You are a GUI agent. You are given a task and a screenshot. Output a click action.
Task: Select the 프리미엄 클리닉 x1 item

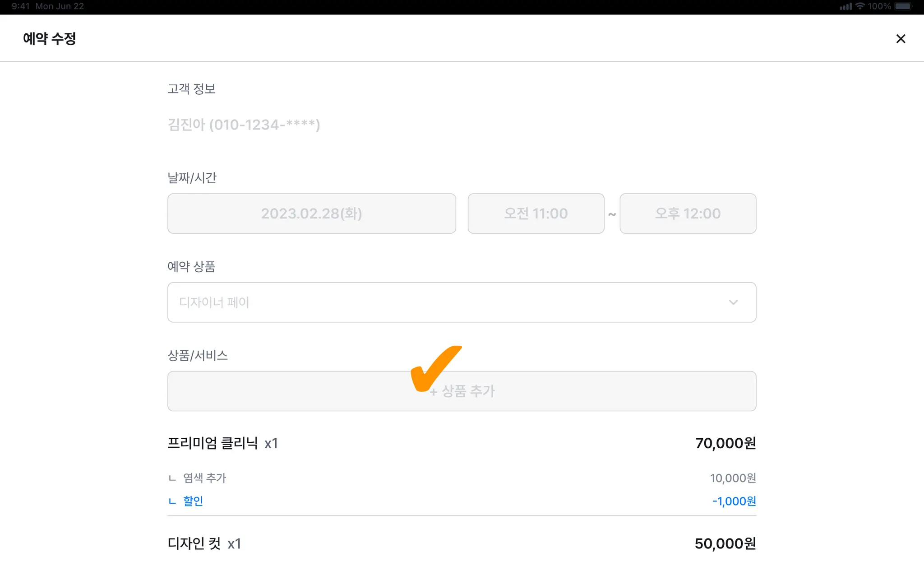coord(222,443)
